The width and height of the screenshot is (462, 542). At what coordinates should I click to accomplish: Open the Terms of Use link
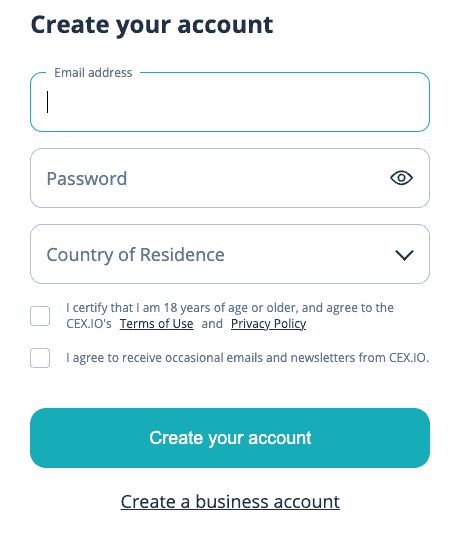(x=157, y=324)
